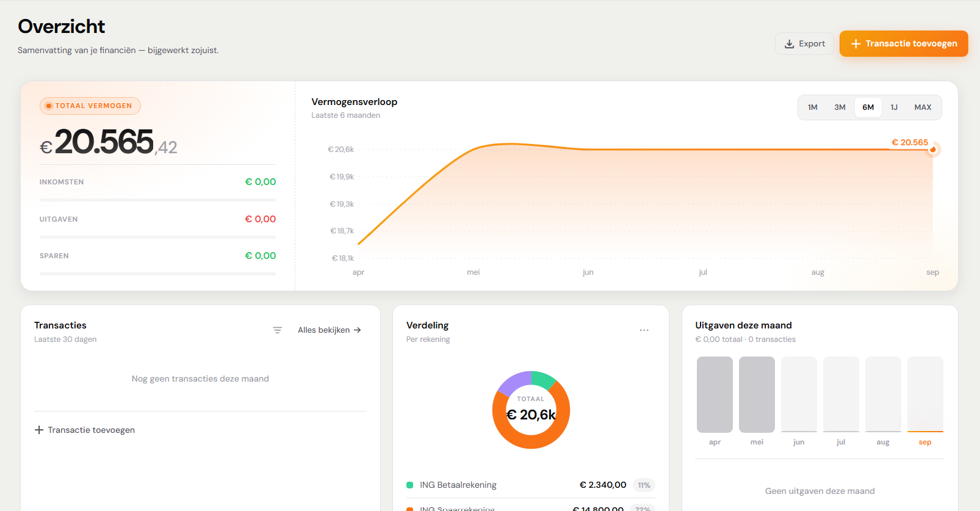Click the Overzicht page title
Image resolution: width=980 pixels, height=511 pixels.
(x=62, y=26)
